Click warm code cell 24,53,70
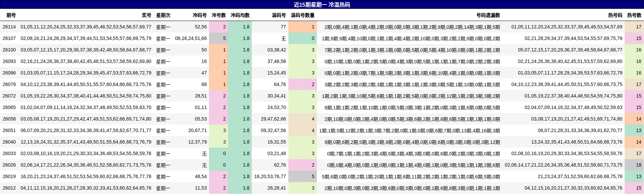This screenshot has height=194, width=644. [x=277, y=107]
